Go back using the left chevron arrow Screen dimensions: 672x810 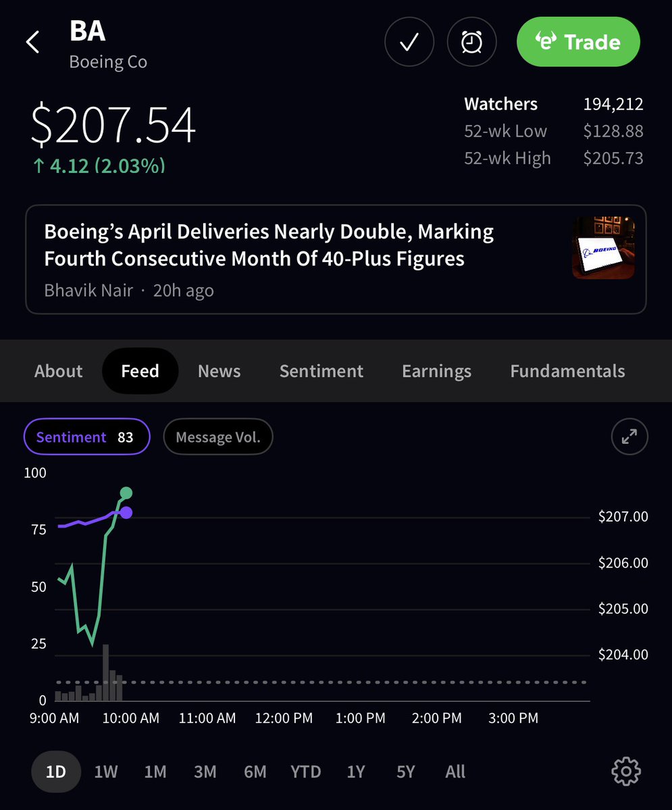tap(32, 42)
